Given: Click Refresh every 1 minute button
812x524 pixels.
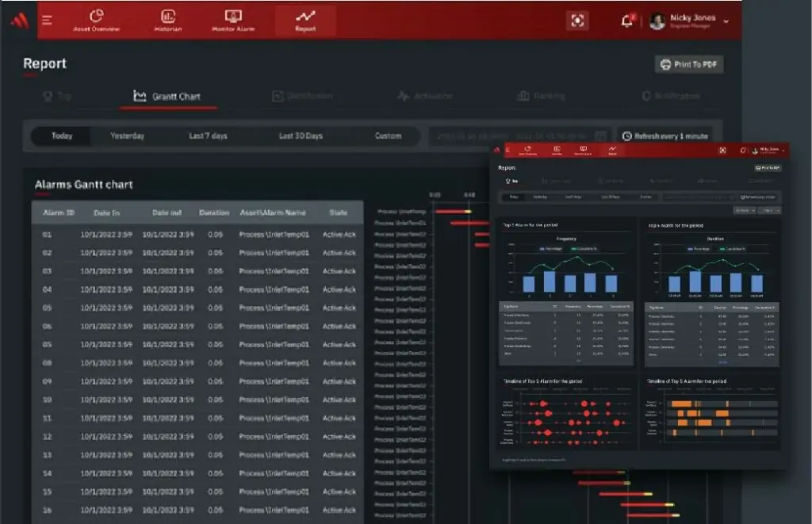Looking at the screenshot, I should [x=665, y=136].
